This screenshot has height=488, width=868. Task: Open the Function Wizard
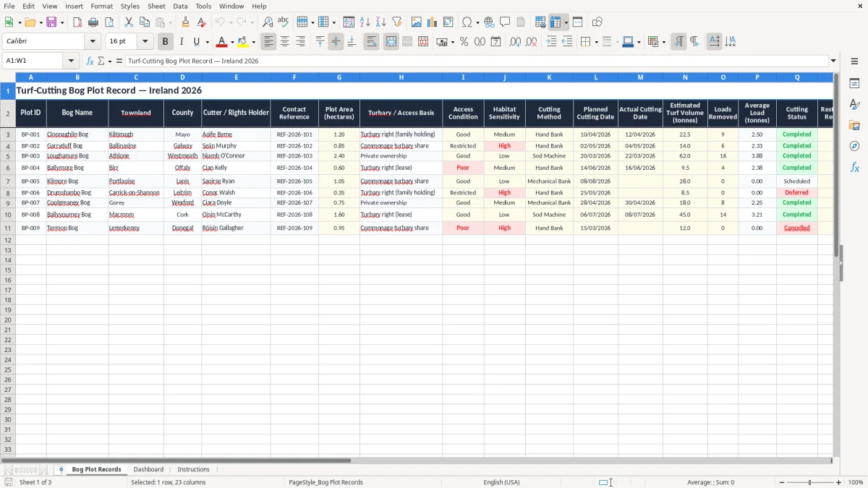(x=90, y=61)
